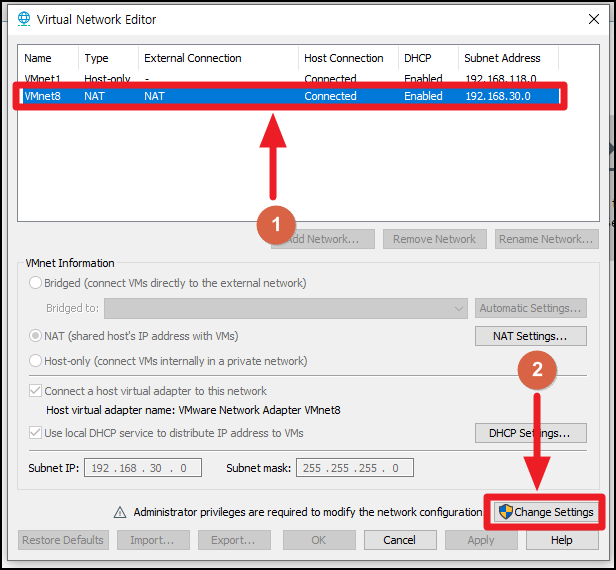The width and height of the screenshot is (616, 570).
Task: Click the Cancel button
Action: click(400, 540)
